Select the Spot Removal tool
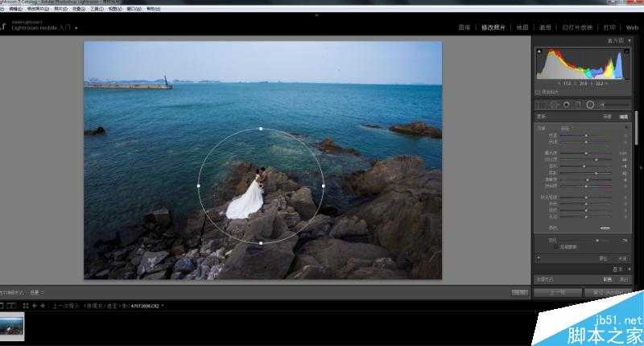The image size is (644, 346). pos(554,105)
